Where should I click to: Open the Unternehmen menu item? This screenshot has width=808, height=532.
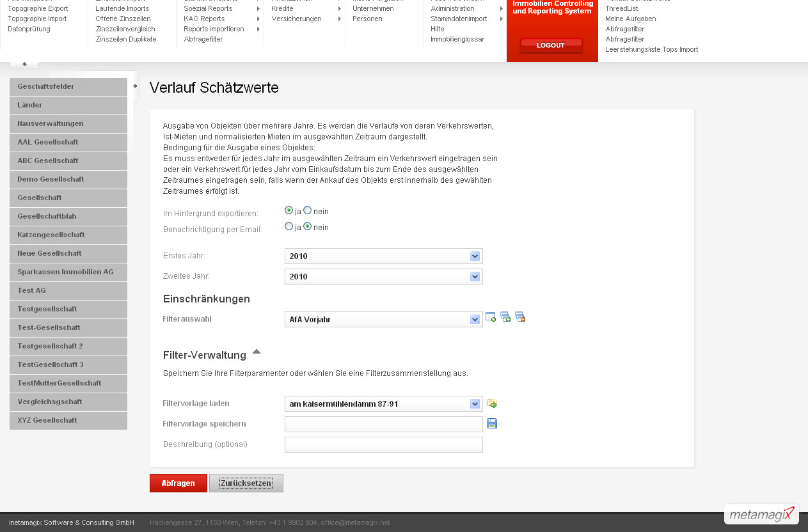pos(373,8)
